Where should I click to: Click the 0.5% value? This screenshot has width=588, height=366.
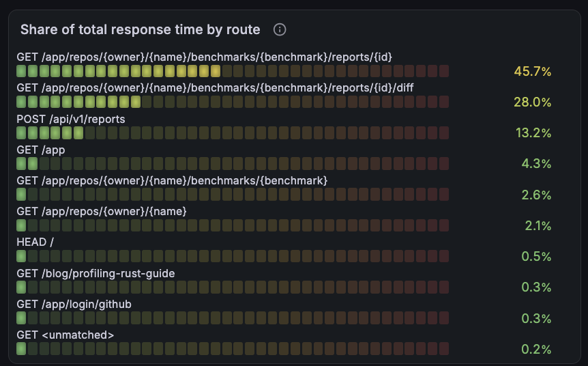[x=536, y=256]
